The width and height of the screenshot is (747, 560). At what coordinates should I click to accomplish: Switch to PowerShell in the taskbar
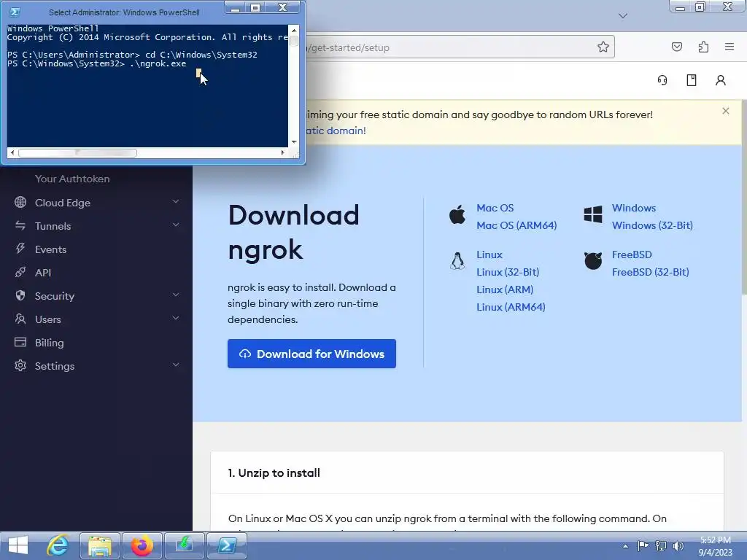pos(226,545)
